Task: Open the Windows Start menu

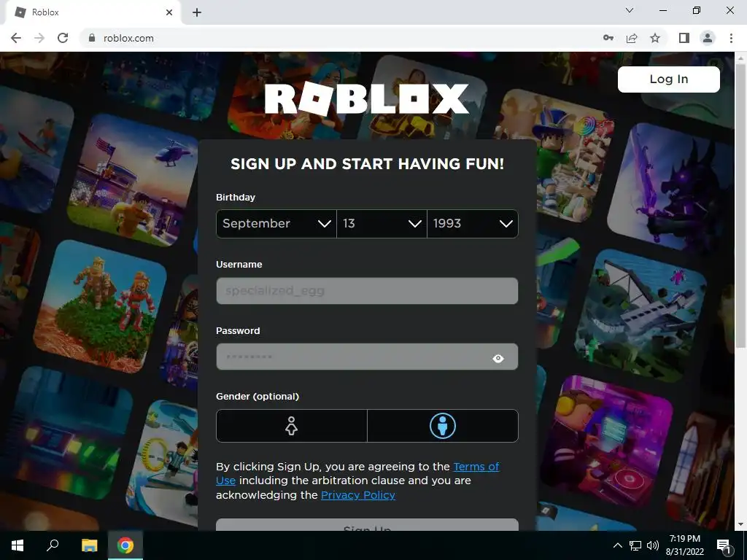Action: point(18,545)
